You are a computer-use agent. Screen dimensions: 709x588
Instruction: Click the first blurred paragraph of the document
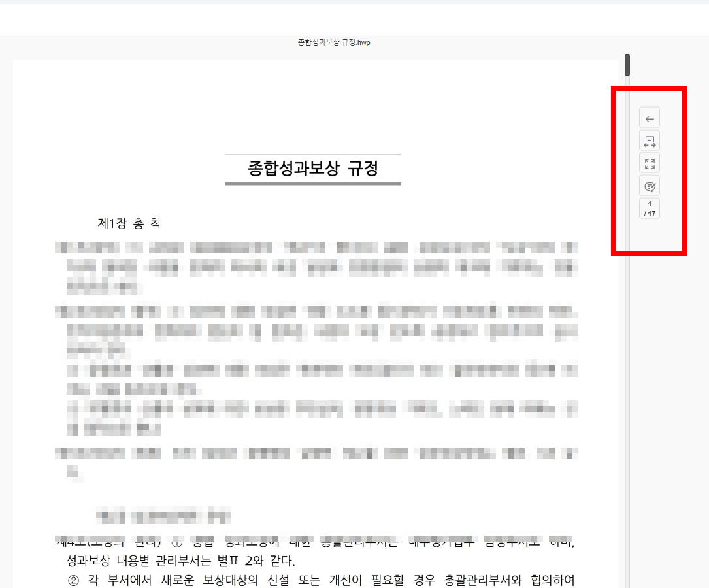click(x=314, y=267)
